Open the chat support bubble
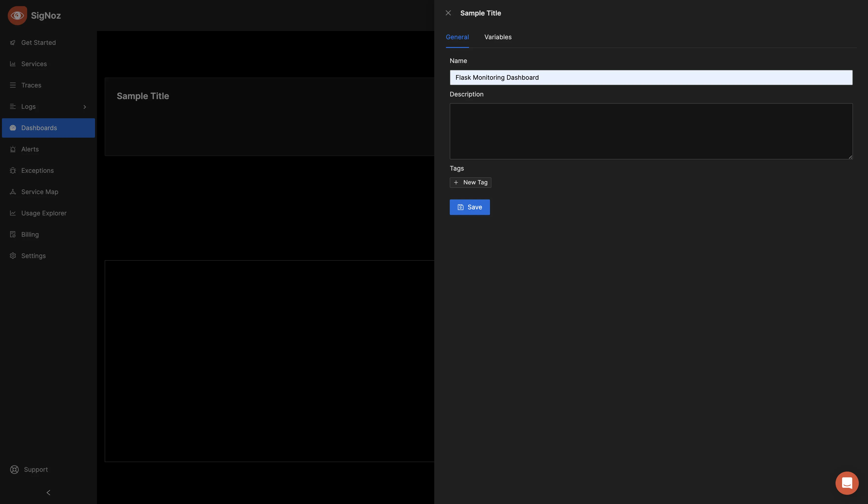Viewport: 868px width, 504px height. pos(847,483)
